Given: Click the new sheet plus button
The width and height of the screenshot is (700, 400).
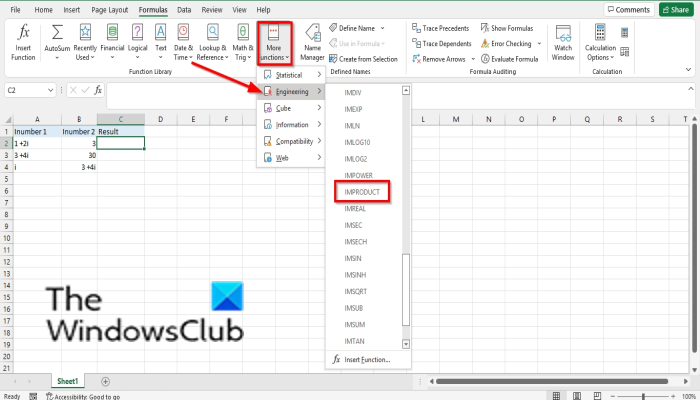Looking at the screenshot, I should pyautogui.click(x=105, y=381).
